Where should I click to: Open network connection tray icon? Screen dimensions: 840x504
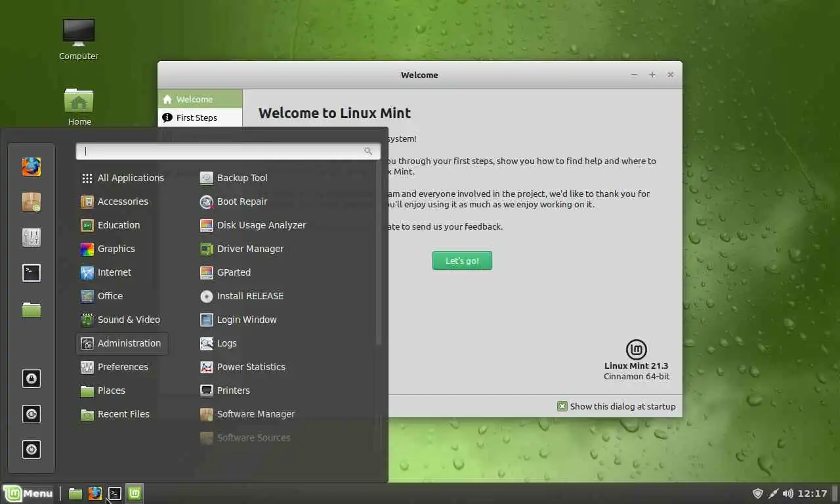[773, 493]
